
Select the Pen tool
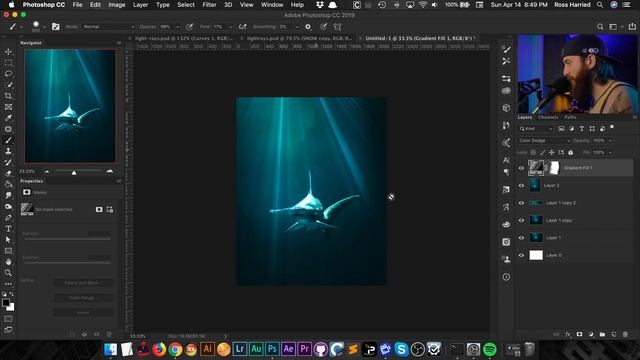[8, 218]
